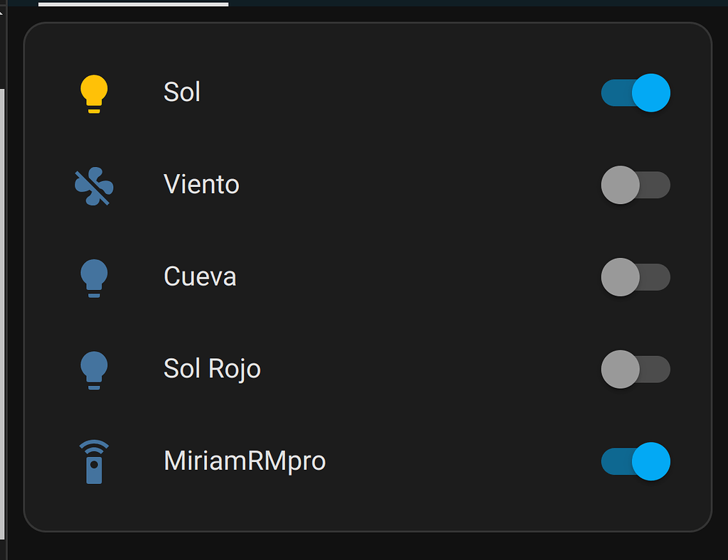Click the MiriamRMpro remote control icon
The image size is (728, 560).
(x=93, y=461)
